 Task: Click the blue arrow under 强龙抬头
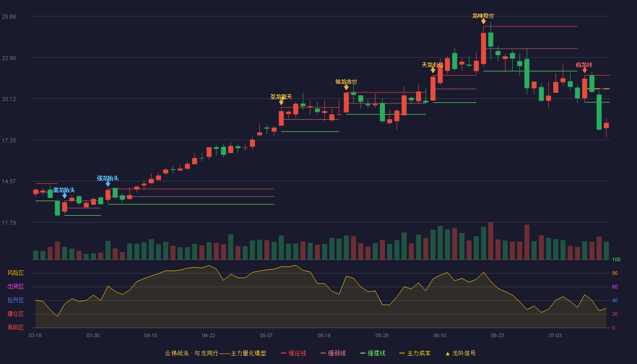coord(108,184)
